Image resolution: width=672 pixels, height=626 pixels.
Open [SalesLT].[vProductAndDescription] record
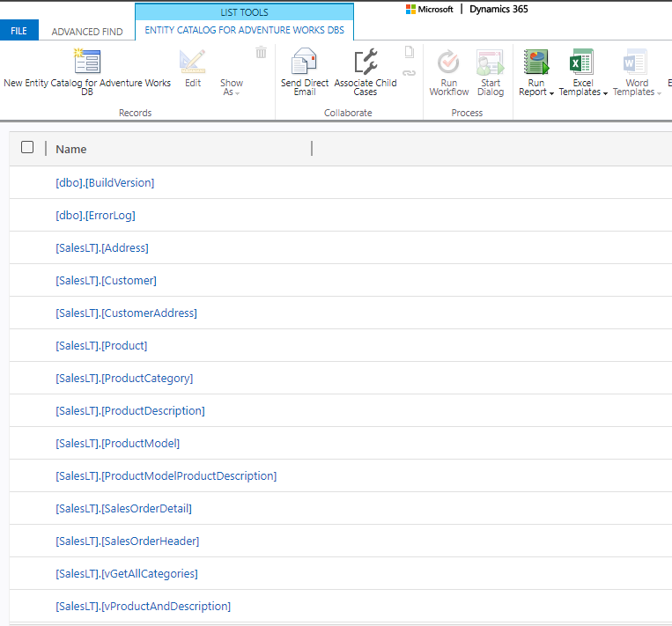(144, 607)
